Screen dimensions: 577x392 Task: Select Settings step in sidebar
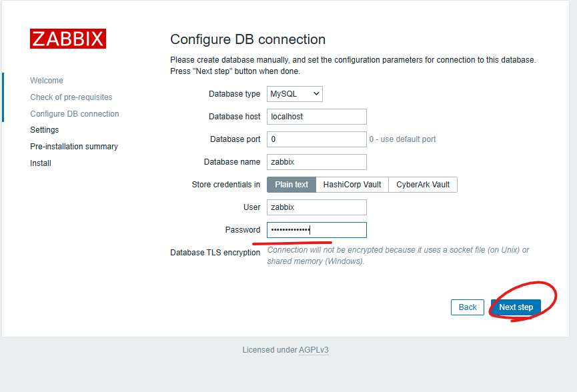pos(45,130)
